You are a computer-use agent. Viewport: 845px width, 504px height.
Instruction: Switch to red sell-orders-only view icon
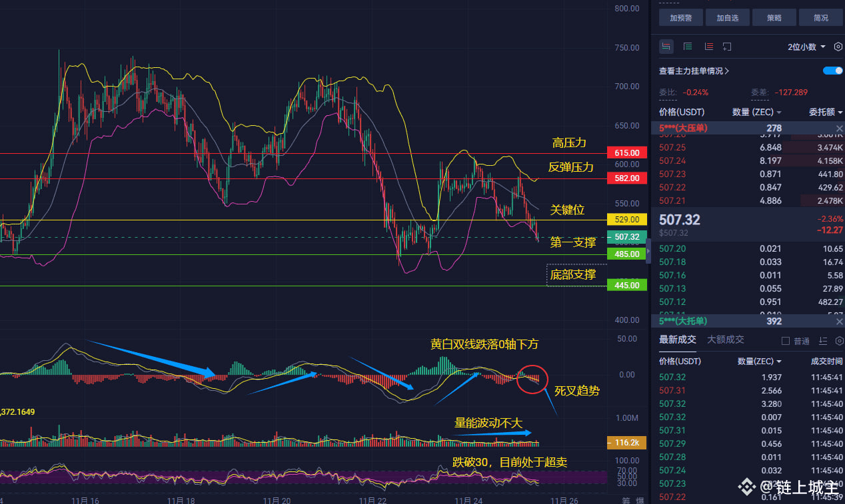[x=708, y=47]
